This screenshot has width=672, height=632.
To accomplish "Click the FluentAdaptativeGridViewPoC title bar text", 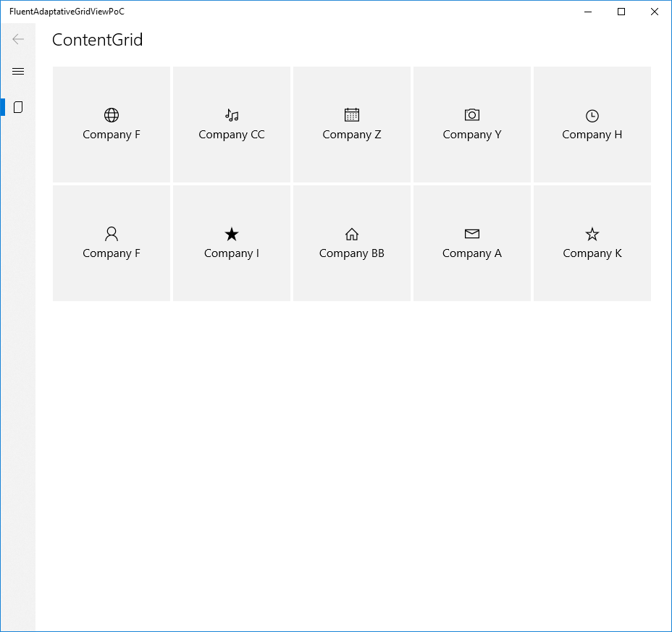I will [x=68, y=12].
